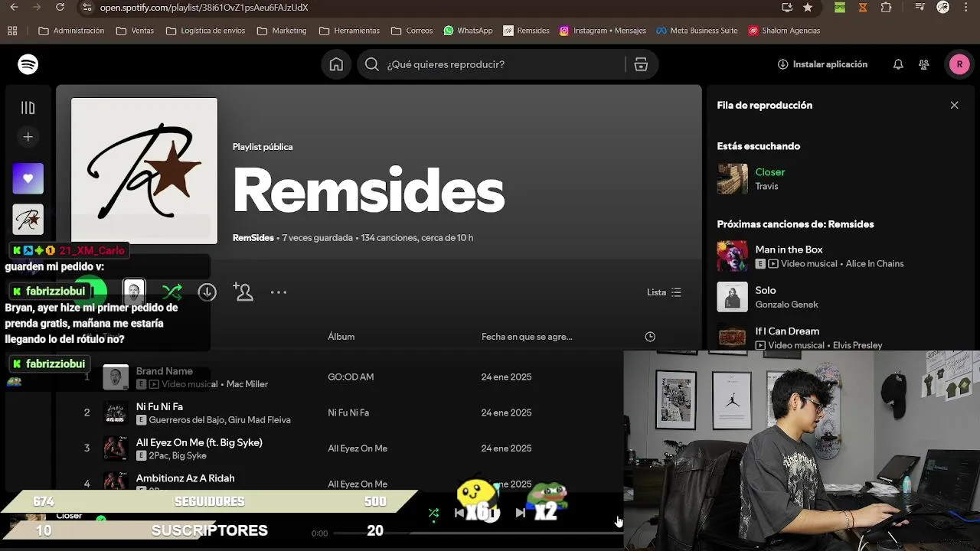This screenshot has height=551, width=980.
Task: Open Instagram • Mensajes bookmark
Action: click(x=603, y=31)
